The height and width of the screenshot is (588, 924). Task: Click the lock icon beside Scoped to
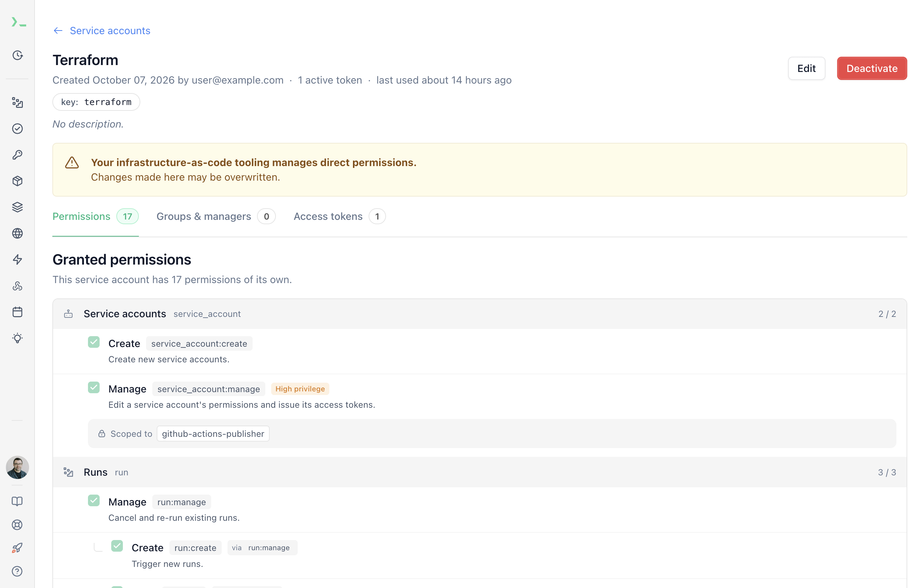point(102,434)
